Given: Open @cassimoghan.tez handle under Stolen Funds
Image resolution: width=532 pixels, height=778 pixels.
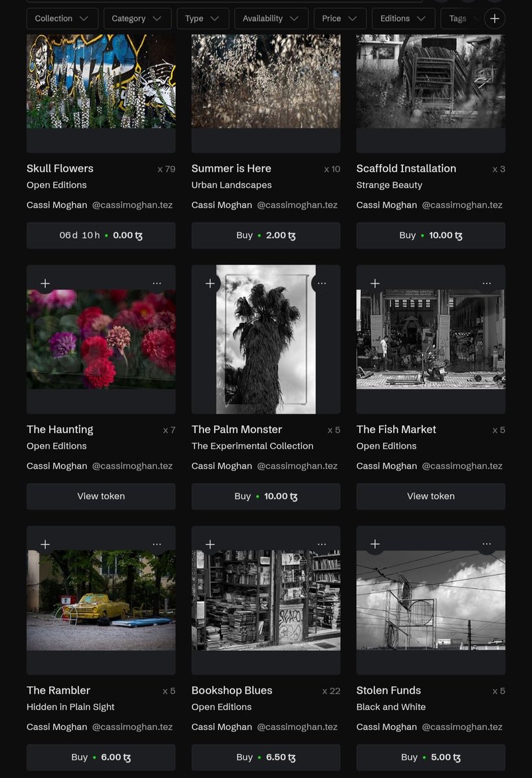Looking at the screenshot, I should 463,727.
